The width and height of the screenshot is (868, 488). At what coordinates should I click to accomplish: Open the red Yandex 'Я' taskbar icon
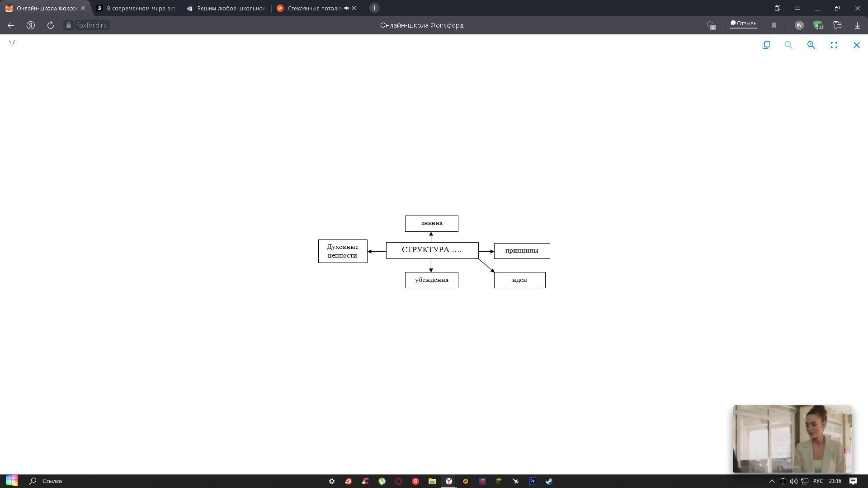pos(415,481)
